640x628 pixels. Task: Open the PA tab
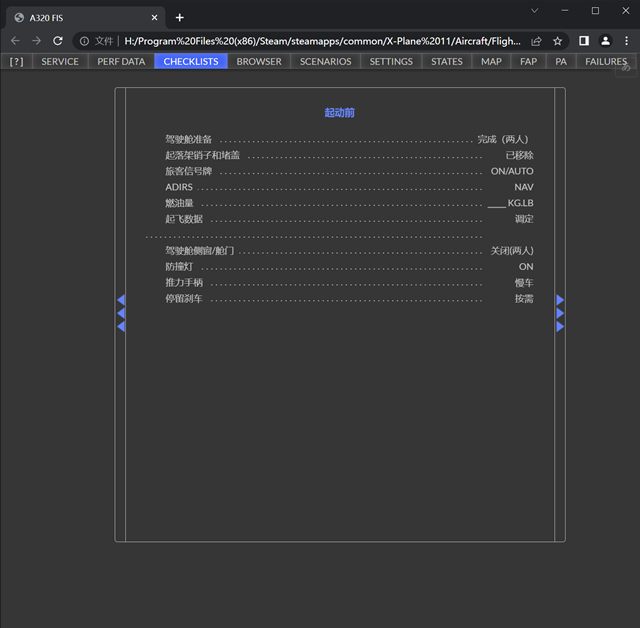[x=561, y=61]
